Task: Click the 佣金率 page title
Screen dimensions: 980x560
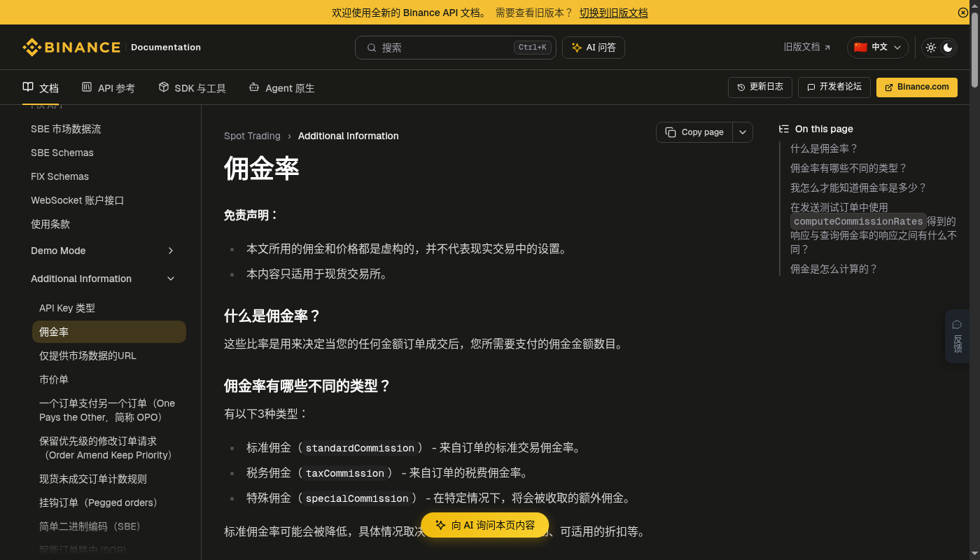Action: [262, 169]
